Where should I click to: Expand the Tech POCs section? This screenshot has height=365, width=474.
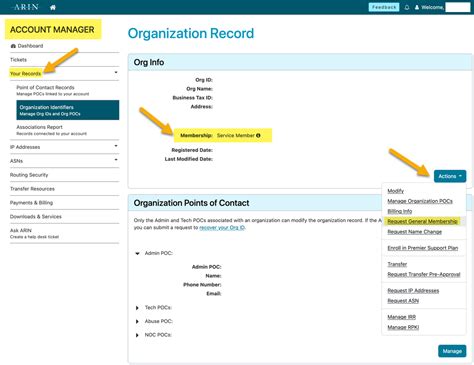click(x=137, y=308)
